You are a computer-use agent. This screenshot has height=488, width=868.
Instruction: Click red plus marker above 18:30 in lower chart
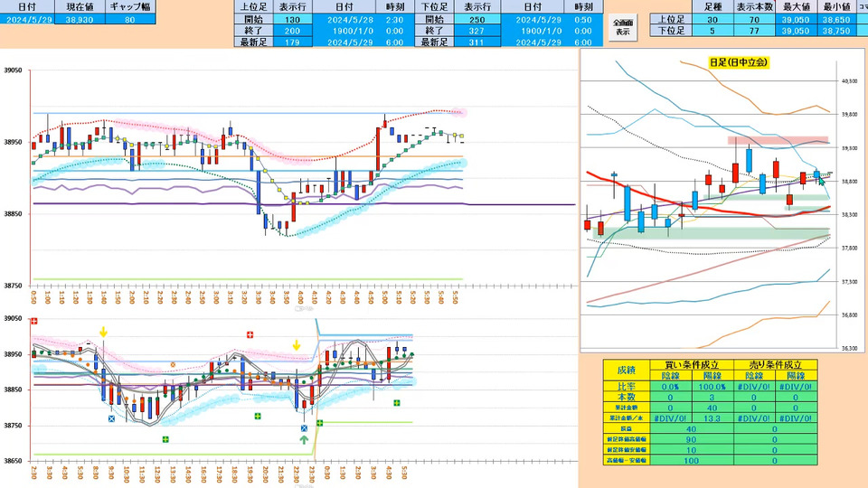250,334
